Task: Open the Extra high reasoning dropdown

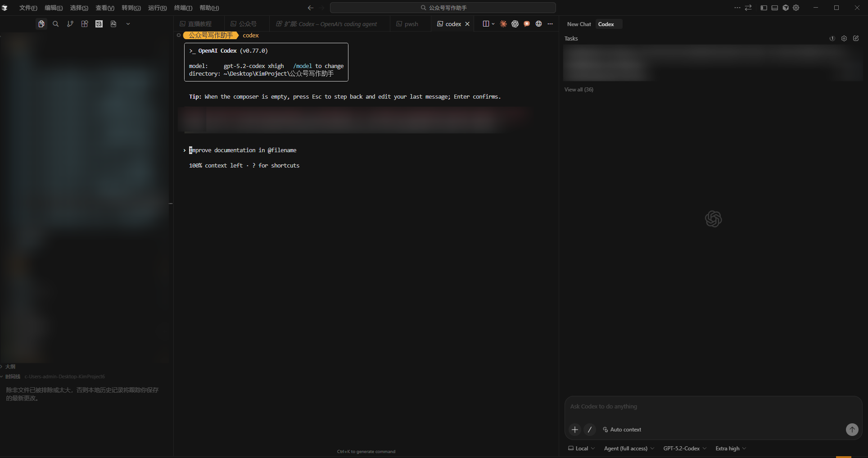Action: click(x=731, y=449)
